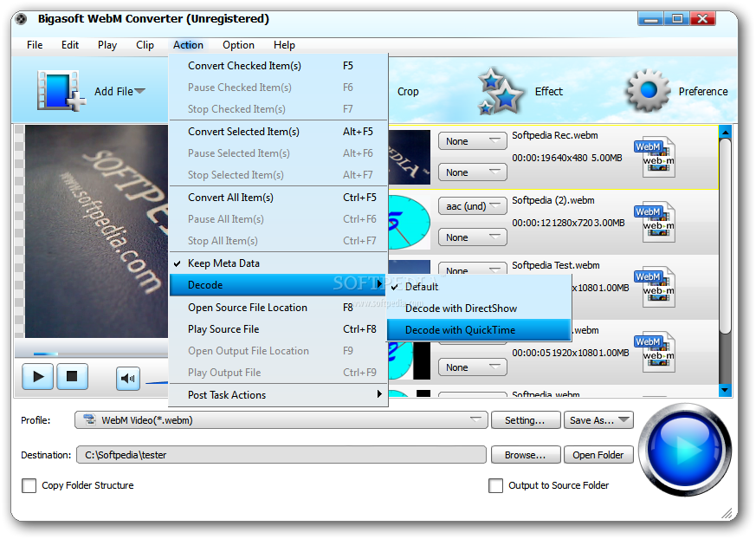
Task: Click thumbnail of Softpedia (2).webm
Action: (409, 222)
